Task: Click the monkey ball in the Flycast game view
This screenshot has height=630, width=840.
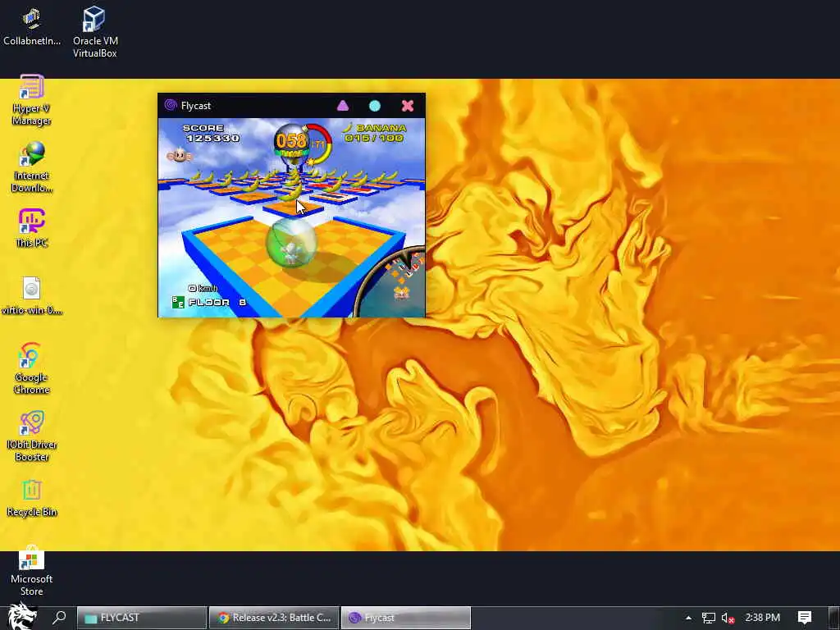Action: tap(291, 243)
